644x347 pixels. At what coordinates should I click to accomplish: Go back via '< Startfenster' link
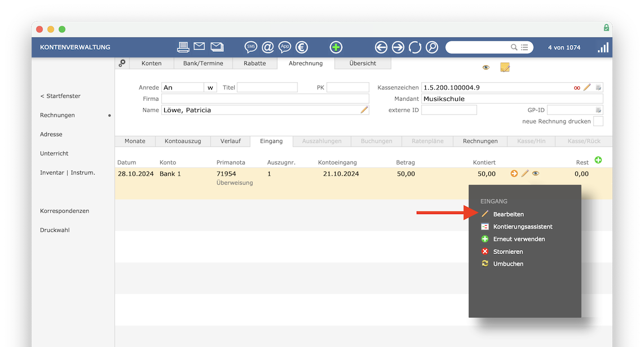60,96
